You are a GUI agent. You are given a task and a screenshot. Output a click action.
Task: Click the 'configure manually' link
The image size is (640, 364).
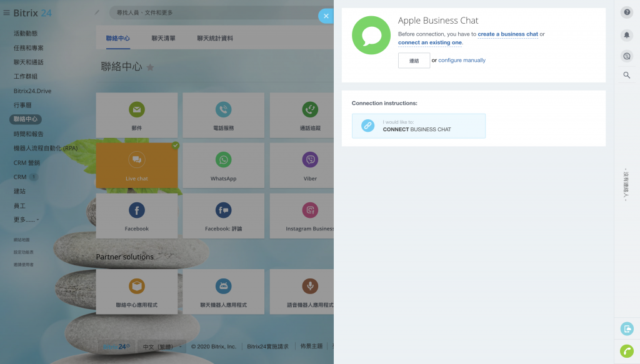pyautogui.click(x=462, y=61)
